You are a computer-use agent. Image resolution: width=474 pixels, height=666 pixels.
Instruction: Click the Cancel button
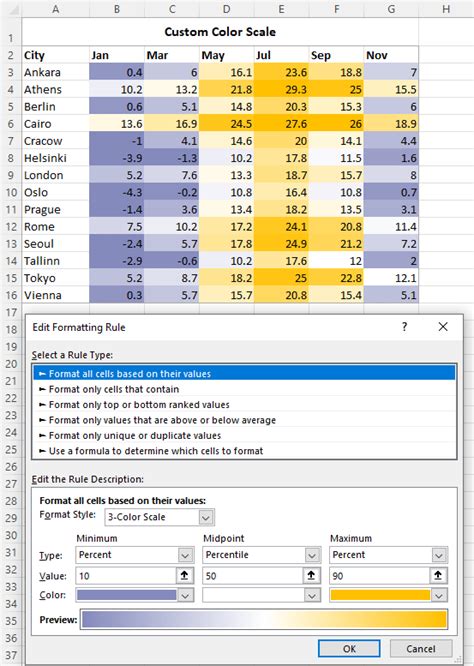(420, 649)
